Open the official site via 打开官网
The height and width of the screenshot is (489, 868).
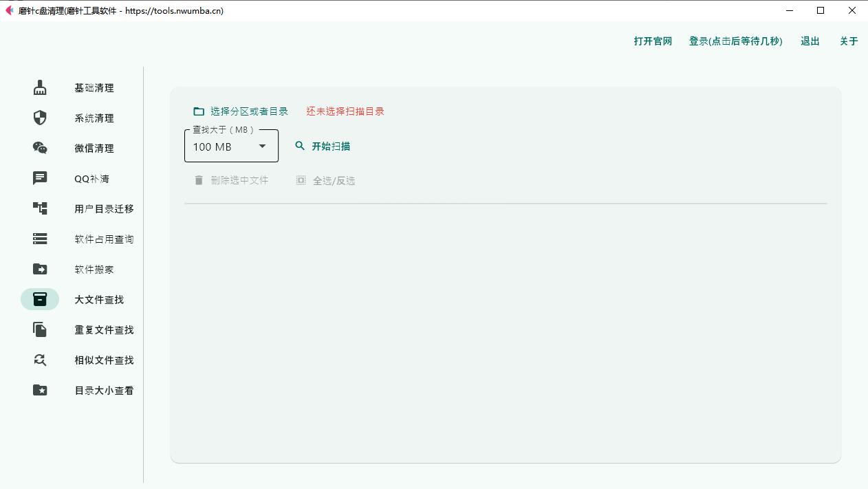[652, 41]
